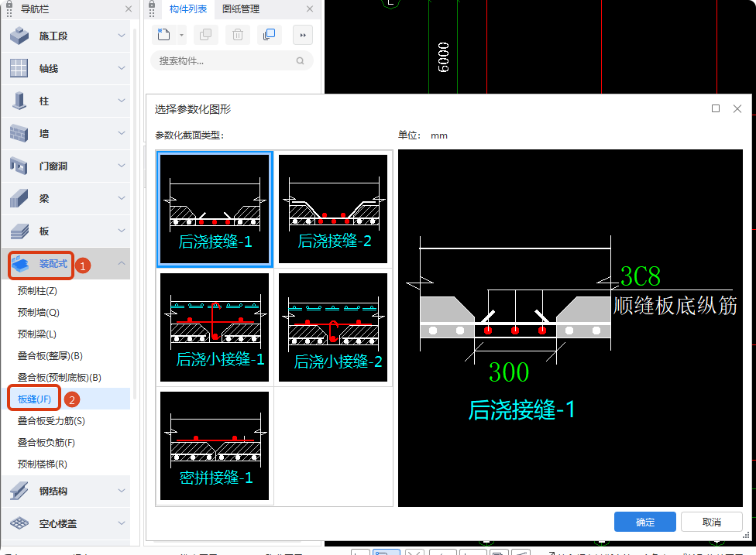
Task: Click the search magnifier icon
Action: [x=300, y=60]
